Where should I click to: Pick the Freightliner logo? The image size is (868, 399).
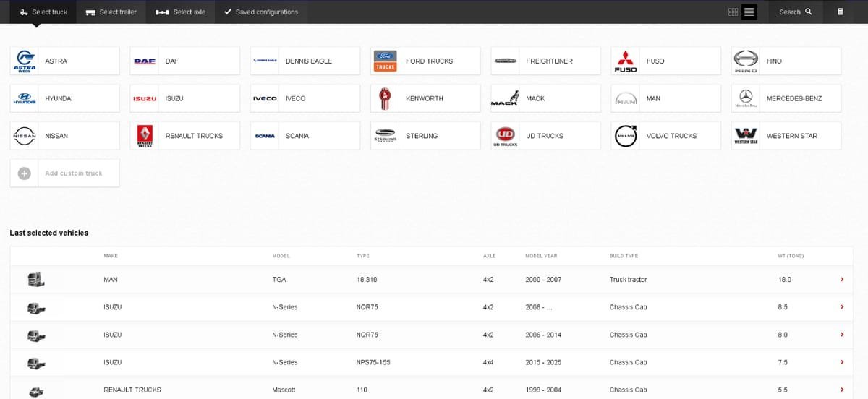505,61
